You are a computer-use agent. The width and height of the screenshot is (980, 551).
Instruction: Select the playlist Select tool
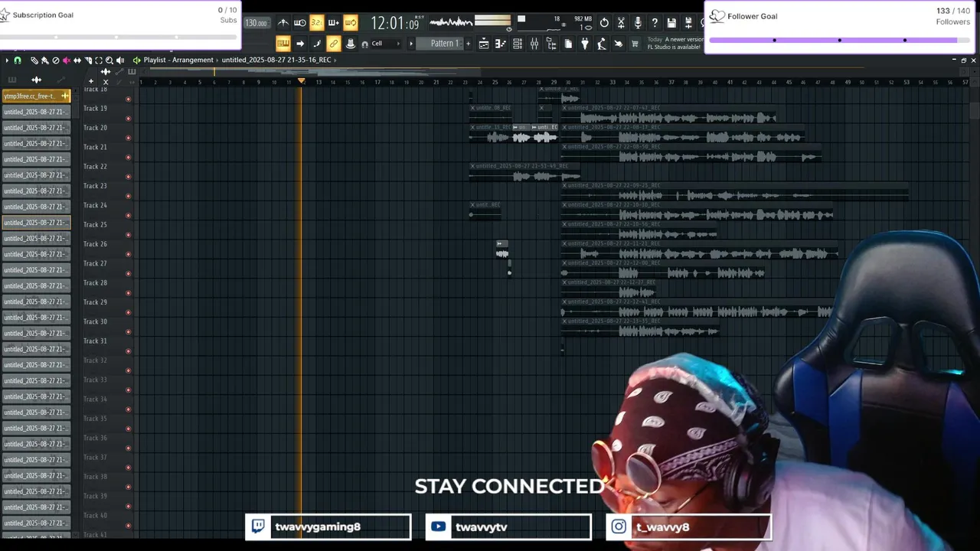coord(98,60)
